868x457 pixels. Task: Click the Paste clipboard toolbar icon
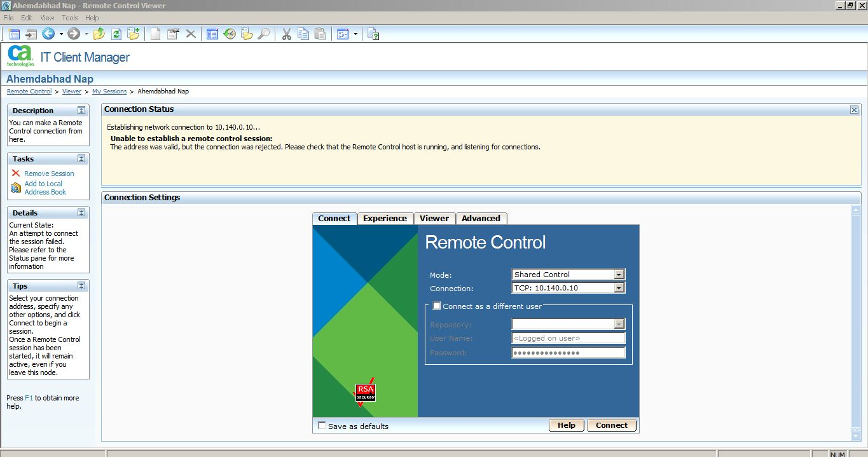click(x=320, y=34)
